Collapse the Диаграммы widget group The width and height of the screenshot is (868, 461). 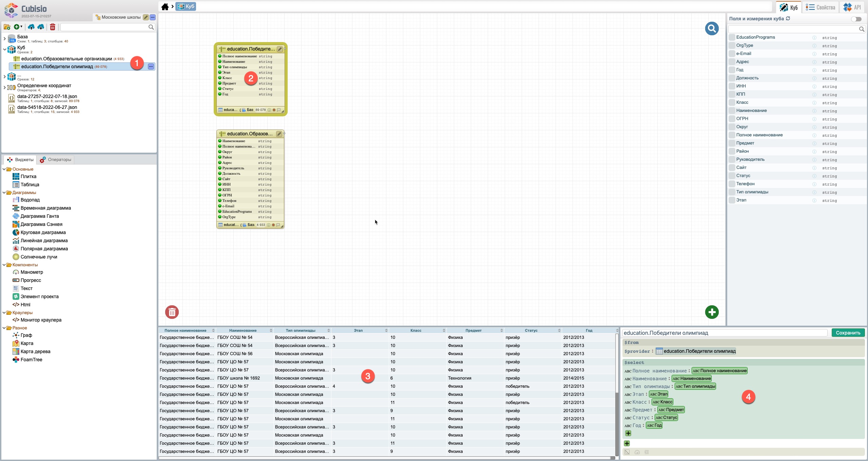[x=4, y=193]
